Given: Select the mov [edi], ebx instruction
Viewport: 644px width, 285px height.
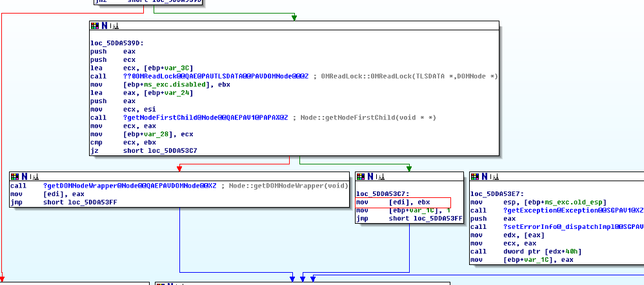Looking at the screenshot, I should [x=393, y=202].
